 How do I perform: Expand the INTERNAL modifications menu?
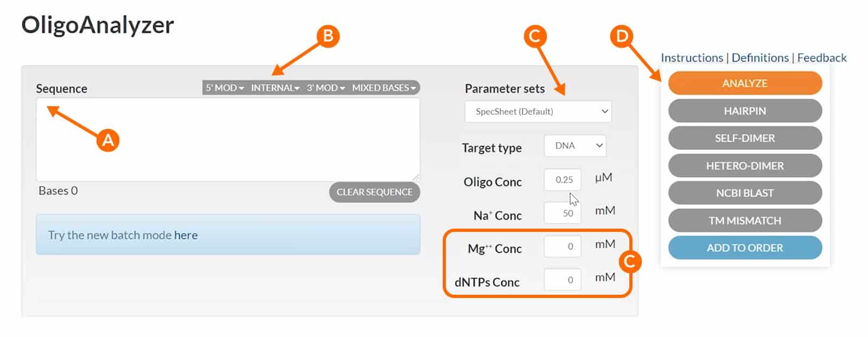pyautogui.click(x=275, y=88)
